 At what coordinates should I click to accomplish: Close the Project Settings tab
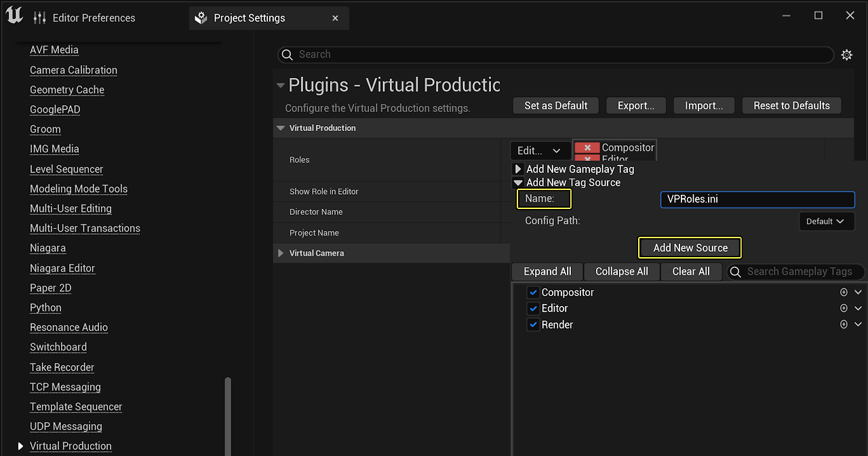click(x=335, y=18)
